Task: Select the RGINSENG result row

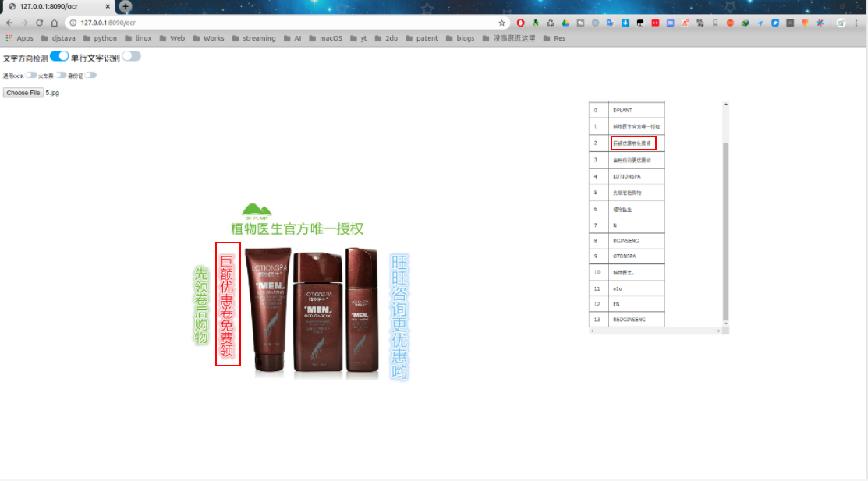Action: 627,241
